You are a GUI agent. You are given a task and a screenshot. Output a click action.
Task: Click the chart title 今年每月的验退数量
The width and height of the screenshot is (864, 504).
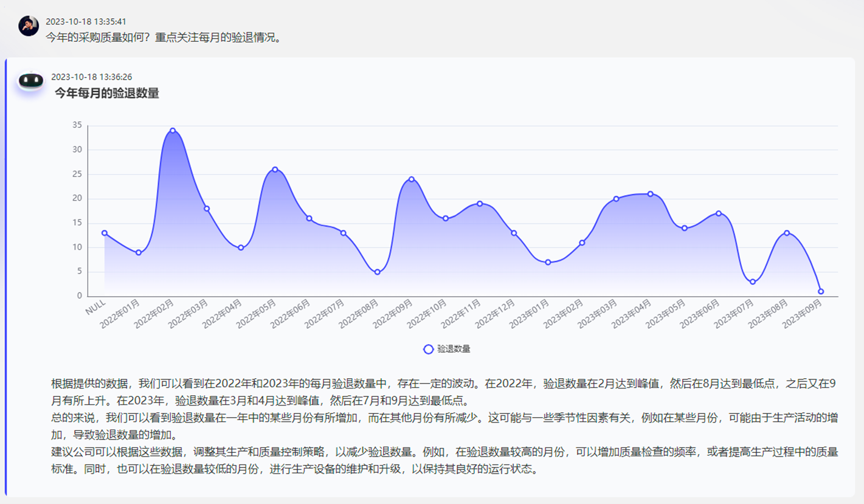point(107,94)
